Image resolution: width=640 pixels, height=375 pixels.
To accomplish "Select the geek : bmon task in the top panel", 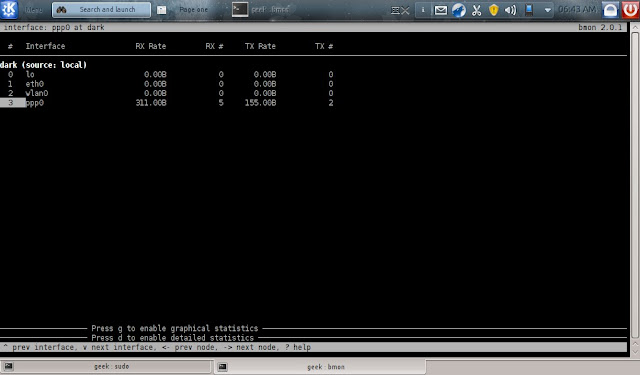I will (x=261, y=10).
